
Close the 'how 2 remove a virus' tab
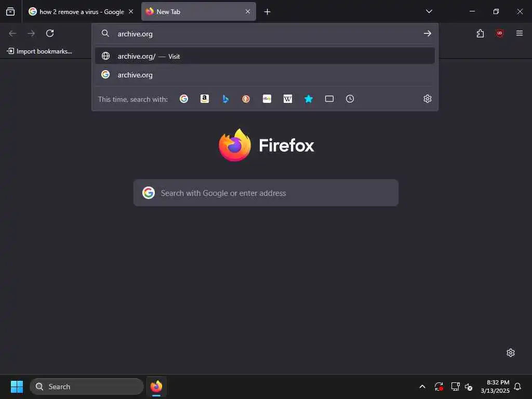point(131,11)
